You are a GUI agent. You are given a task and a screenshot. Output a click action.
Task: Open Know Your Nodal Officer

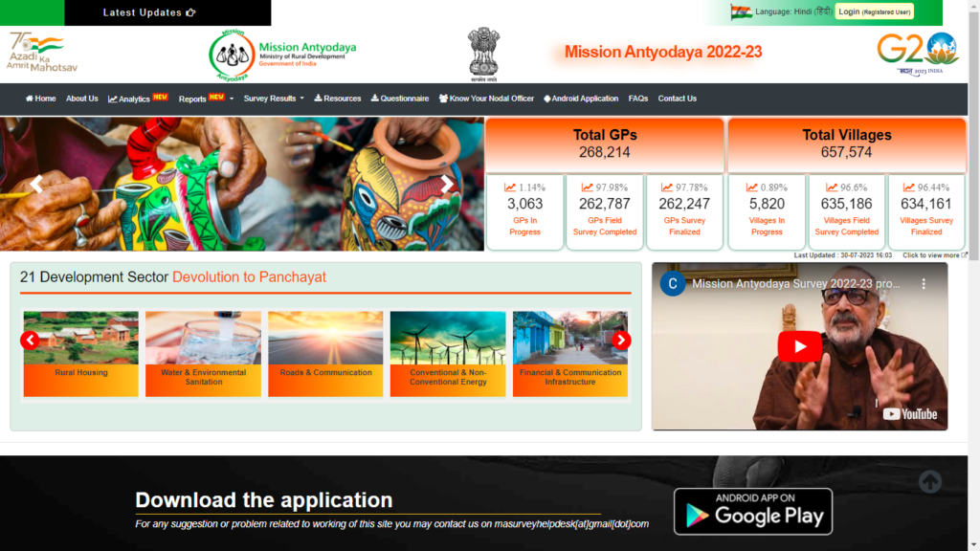pyautogui.click(x=486, y=99)
